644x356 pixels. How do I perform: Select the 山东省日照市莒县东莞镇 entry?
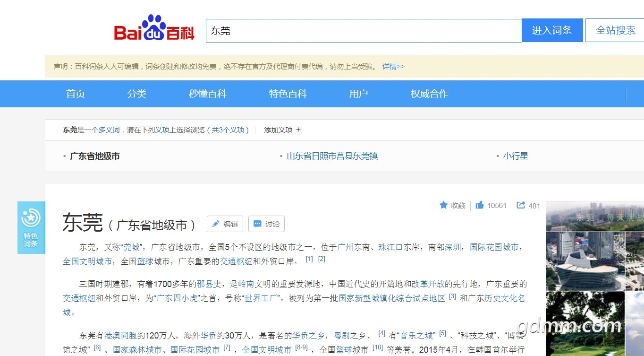[x=332, y=156]
